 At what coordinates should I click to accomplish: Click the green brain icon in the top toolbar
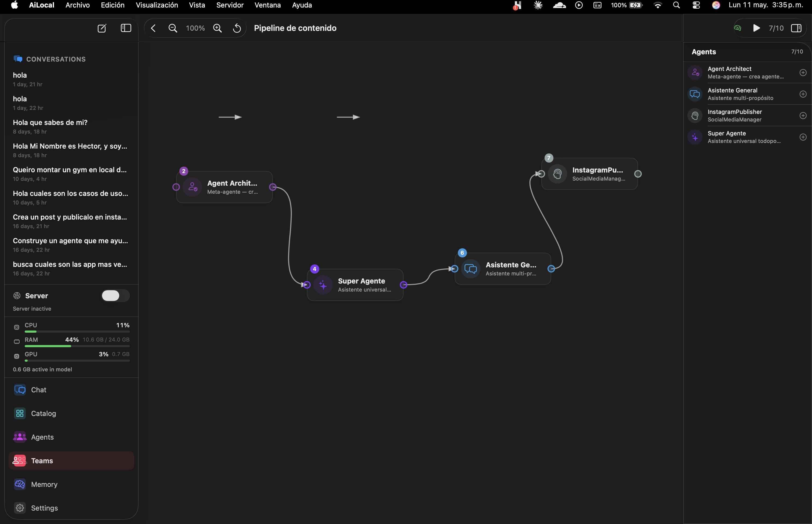(737, 28)
